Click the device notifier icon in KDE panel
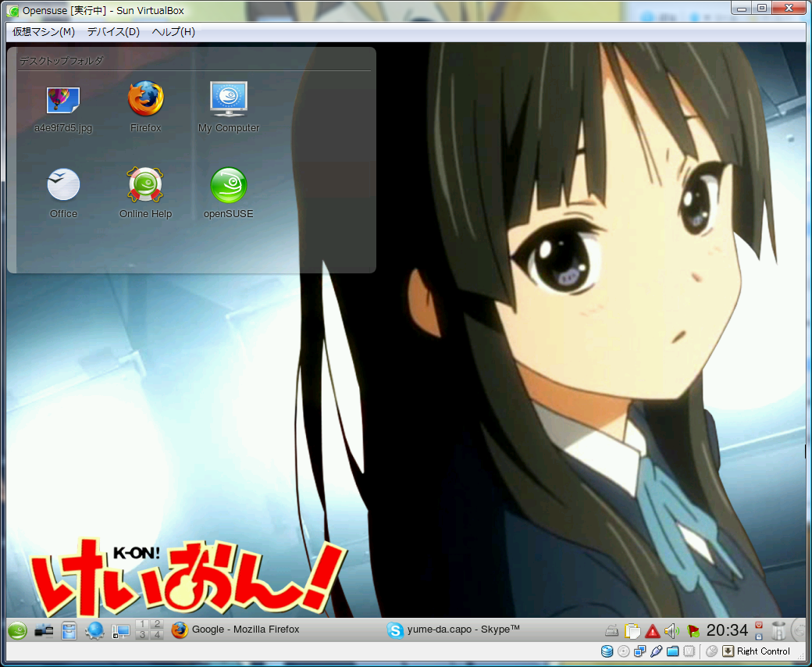The width and height of the screenshot is (812, 667). tap(44, 630)
